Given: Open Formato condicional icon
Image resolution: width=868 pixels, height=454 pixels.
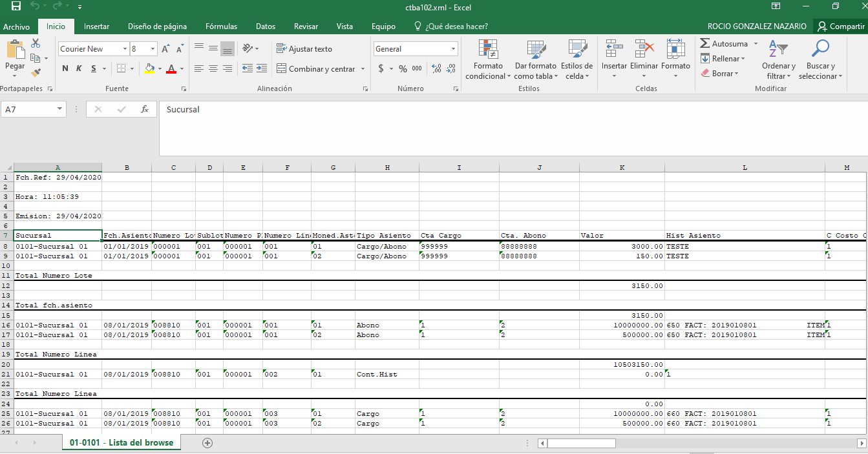Looking at the screenshot, I should 488,49.
